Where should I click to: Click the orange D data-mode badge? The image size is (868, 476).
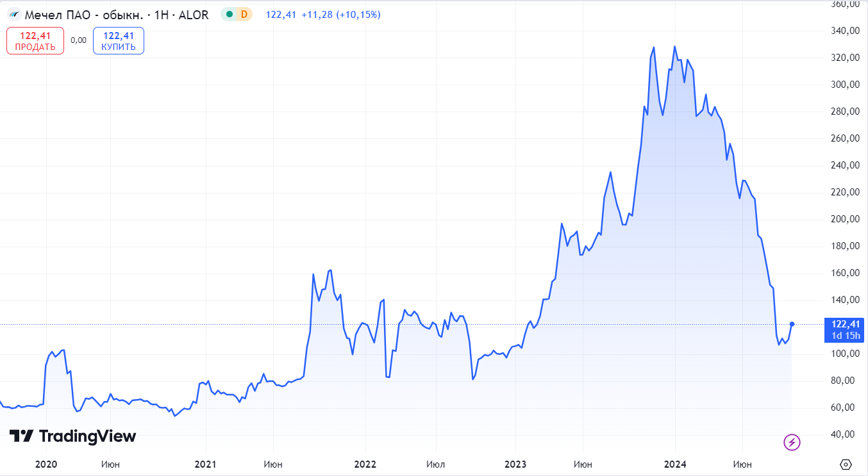click(244, 15)
